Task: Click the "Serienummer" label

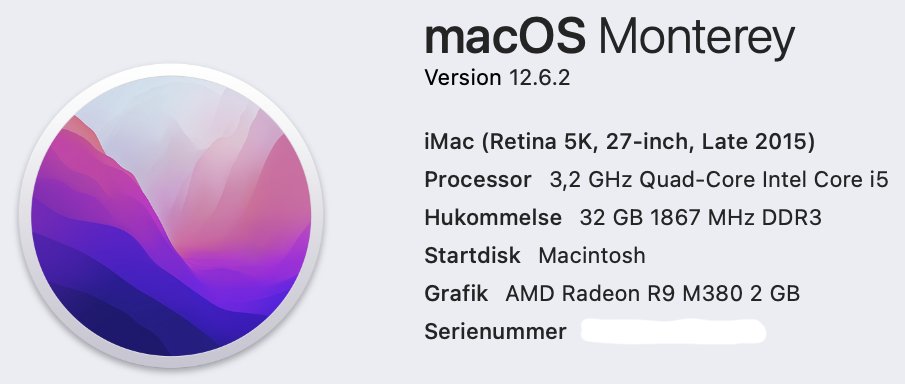Action: pos(495,331)
